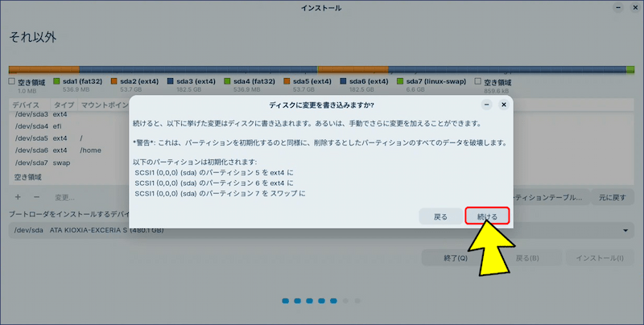The height and width of the screenshot is (325, 644).
Task: Minimize the disk write confirmation dialog
Action: [x=488, y=105]
